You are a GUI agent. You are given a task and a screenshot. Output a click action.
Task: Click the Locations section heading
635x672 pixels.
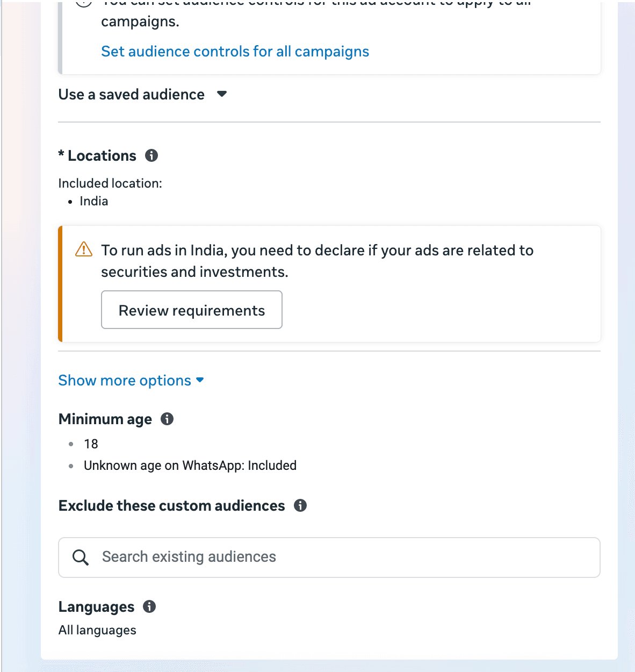tap(102, 156)
